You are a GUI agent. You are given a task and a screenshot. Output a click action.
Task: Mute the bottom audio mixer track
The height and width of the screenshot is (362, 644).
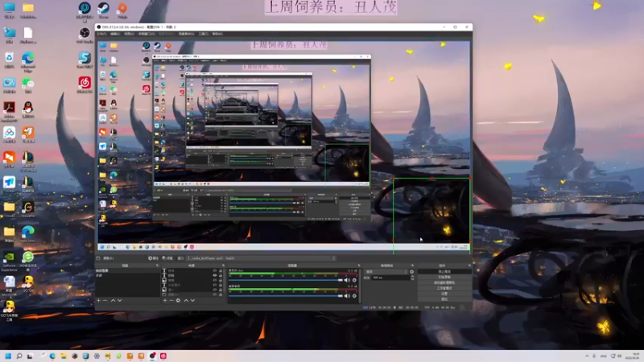coord(348,295)
